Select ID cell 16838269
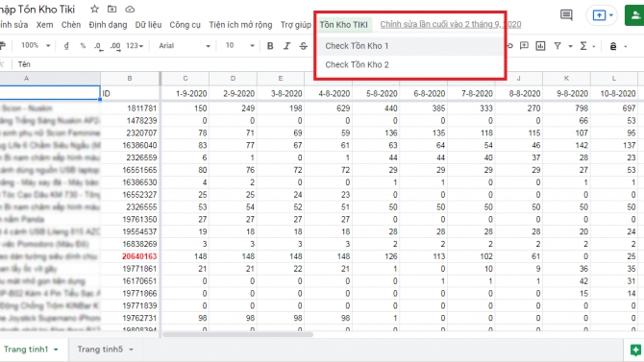Screen dimensions: 644x362 point(130,244)
